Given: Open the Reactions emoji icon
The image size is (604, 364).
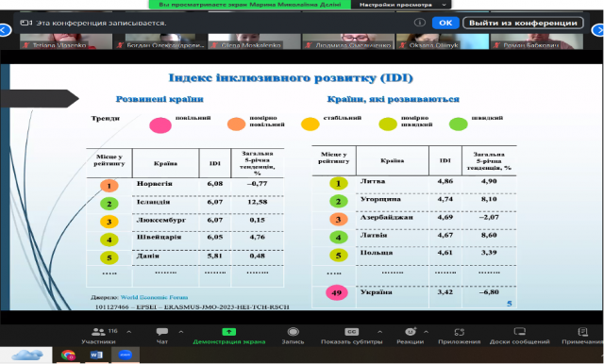Looking at the screenshot, I should (411, 332).
